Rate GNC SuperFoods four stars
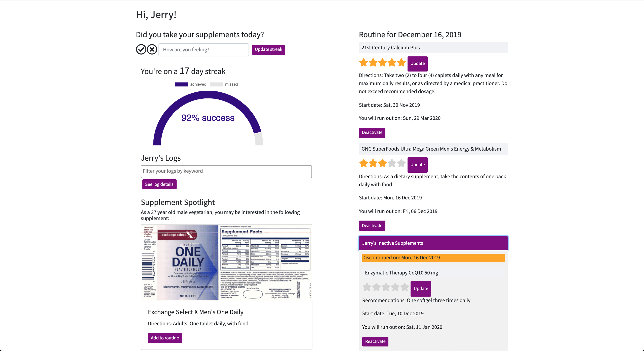Screen dimensions: 644x351 [392, 163]
